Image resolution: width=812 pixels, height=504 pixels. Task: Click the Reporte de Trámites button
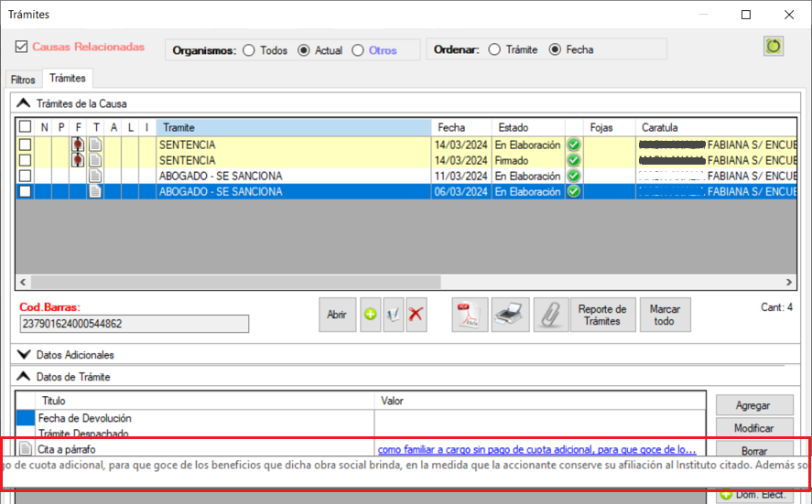coord(601,315)
